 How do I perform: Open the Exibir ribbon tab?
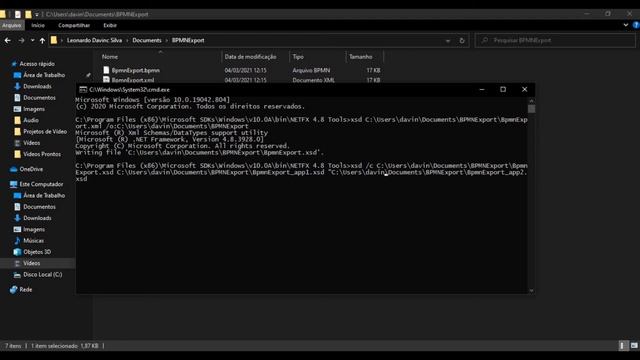click(x=110, y=25)
